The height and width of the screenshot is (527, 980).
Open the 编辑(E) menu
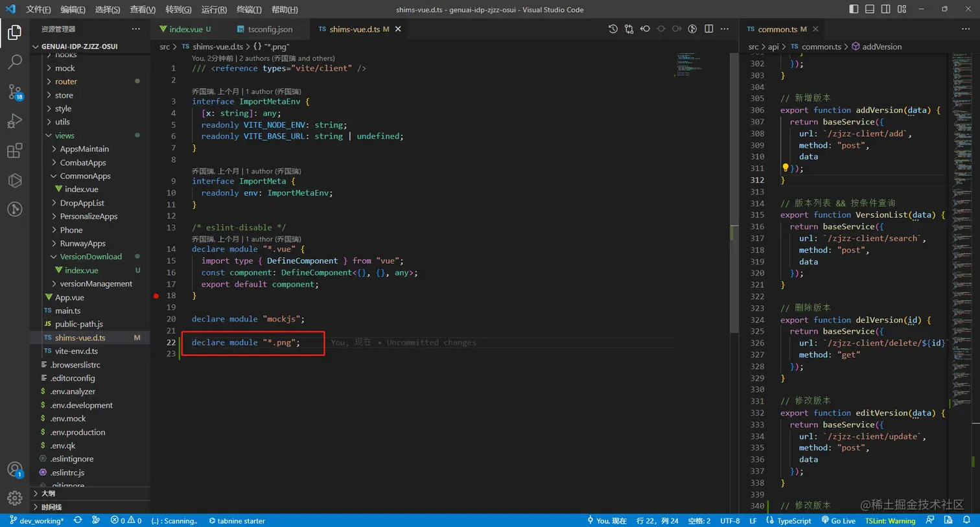73,10
